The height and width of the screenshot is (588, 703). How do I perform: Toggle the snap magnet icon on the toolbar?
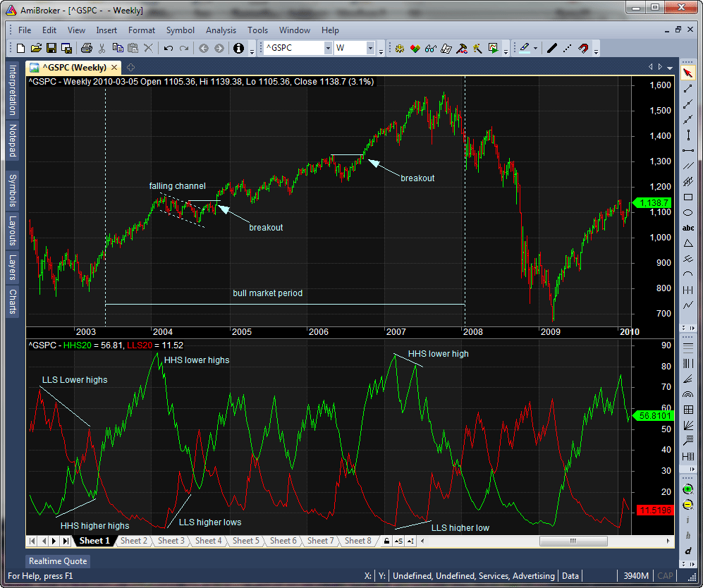pos(582,49)
